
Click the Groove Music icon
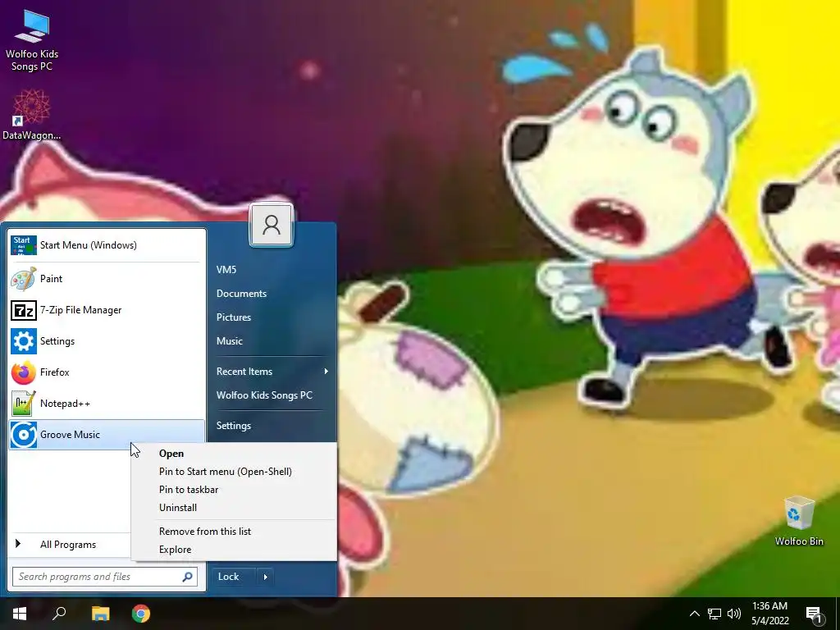[x=24, y=435]
